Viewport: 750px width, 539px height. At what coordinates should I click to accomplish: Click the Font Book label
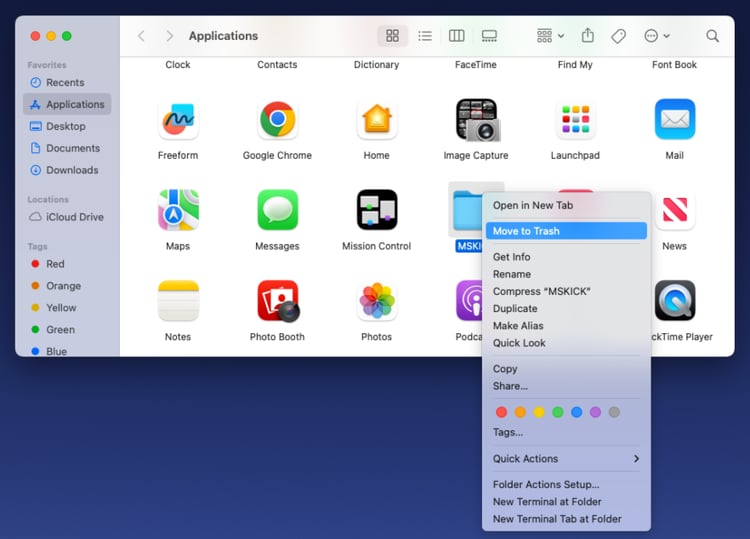pos(674,65)
